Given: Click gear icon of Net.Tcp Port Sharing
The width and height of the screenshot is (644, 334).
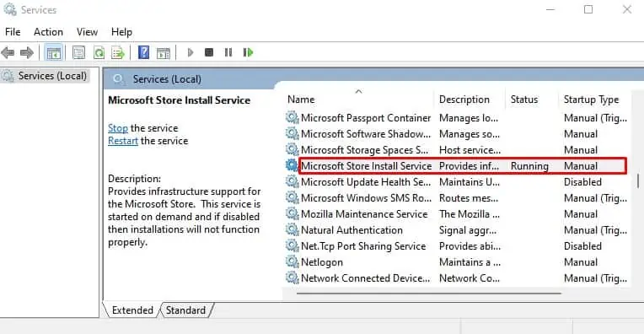Looking at the screenshot, I should coord(292,245).
